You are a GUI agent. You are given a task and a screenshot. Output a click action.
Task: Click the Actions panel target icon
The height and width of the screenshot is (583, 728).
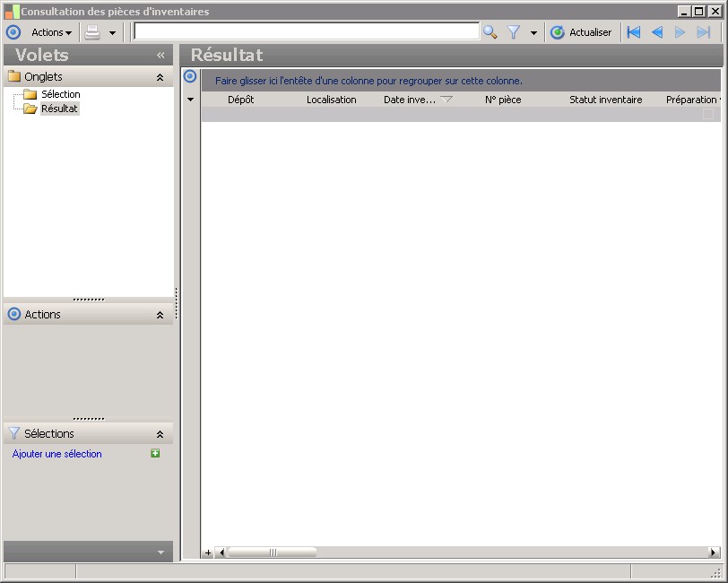pyautogui.click(x=14, y=314)
